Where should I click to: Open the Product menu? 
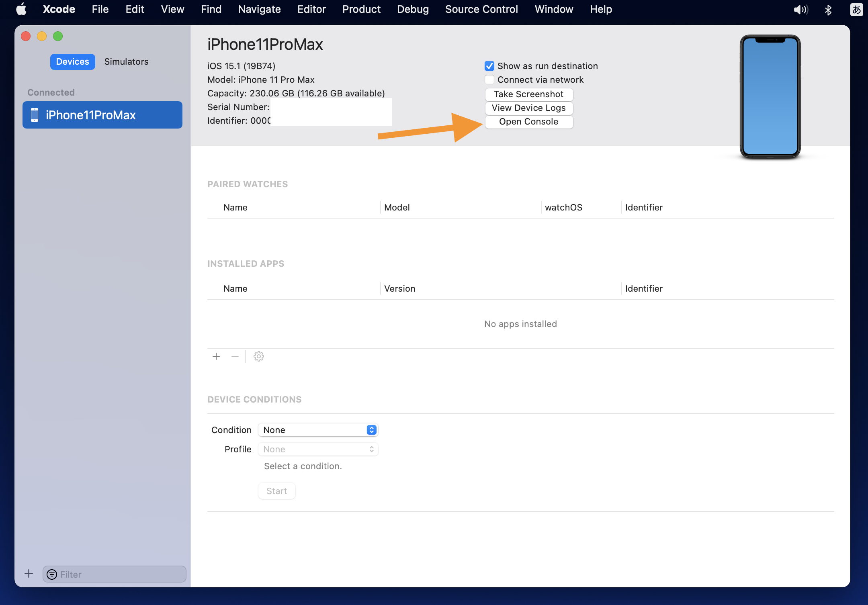click(361, 9)
